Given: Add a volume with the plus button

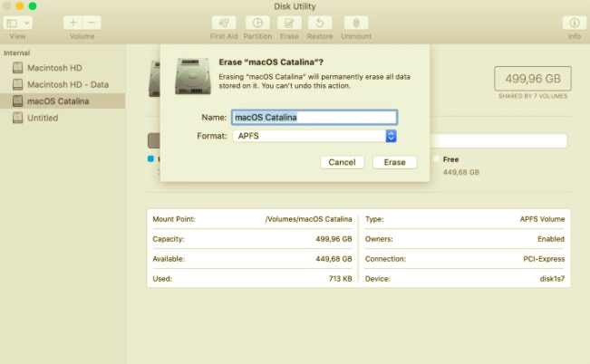Looking at the screenshot, I should 73,23.
